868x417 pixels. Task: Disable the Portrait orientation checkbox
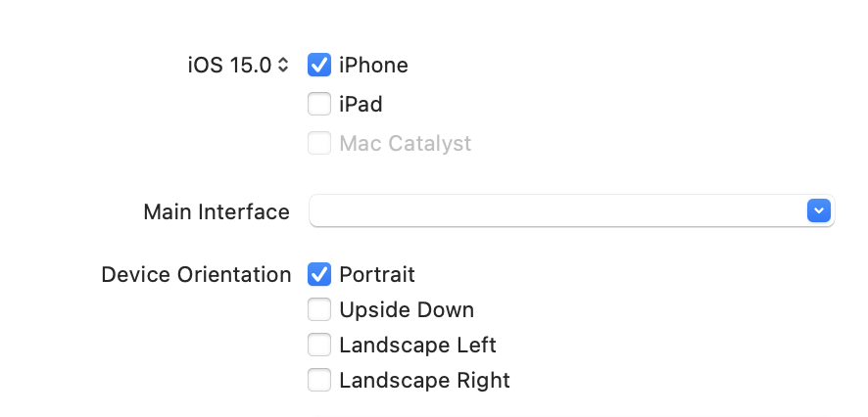point(319,274)
